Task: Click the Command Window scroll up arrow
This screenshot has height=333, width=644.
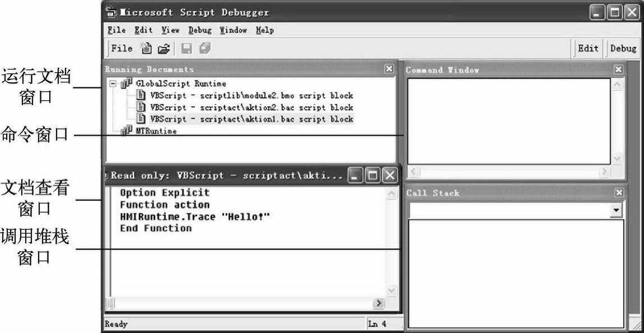Action: pos(617,86)
